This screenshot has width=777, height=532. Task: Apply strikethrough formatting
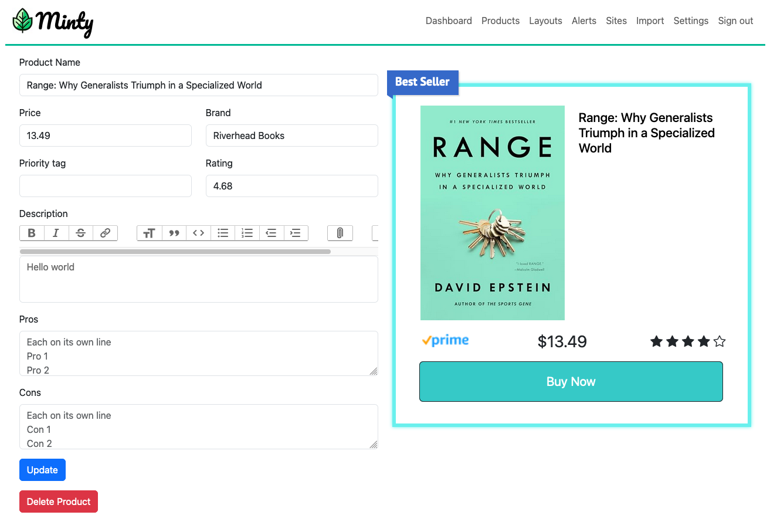click(81, 233)
